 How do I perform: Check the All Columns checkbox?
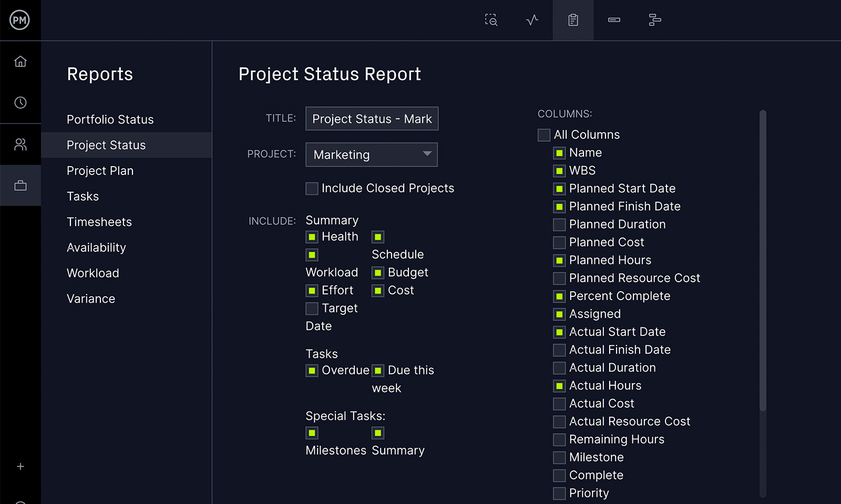point(544,135)
